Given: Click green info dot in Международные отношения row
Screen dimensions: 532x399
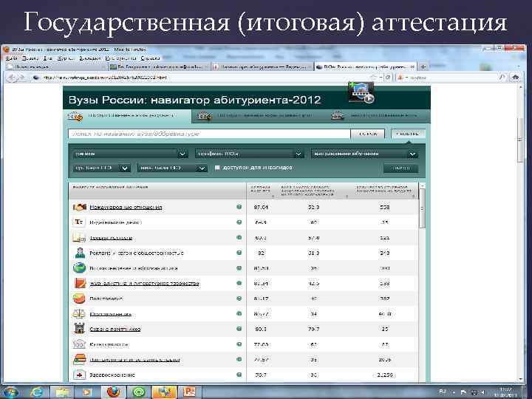Looking at the screenshot, I should tap(239, 207).
